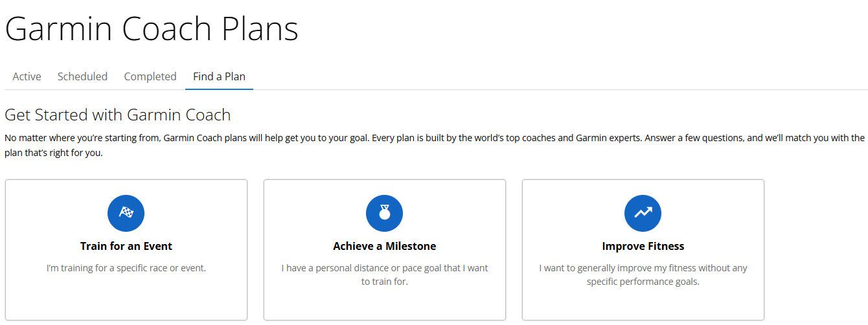Choose the Improve Fitness card

[x=643, y=301]
